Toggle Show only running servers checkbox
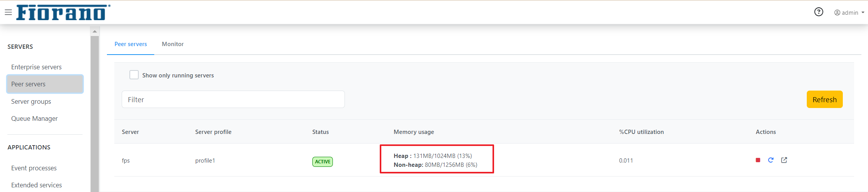868x192 pixels. tap(134, 75)
